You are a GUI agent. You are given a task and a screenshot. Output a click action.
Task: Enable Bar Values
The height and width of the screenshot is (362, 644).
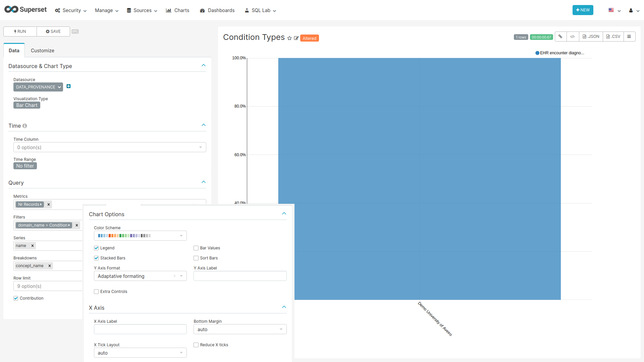coord(196,248)
